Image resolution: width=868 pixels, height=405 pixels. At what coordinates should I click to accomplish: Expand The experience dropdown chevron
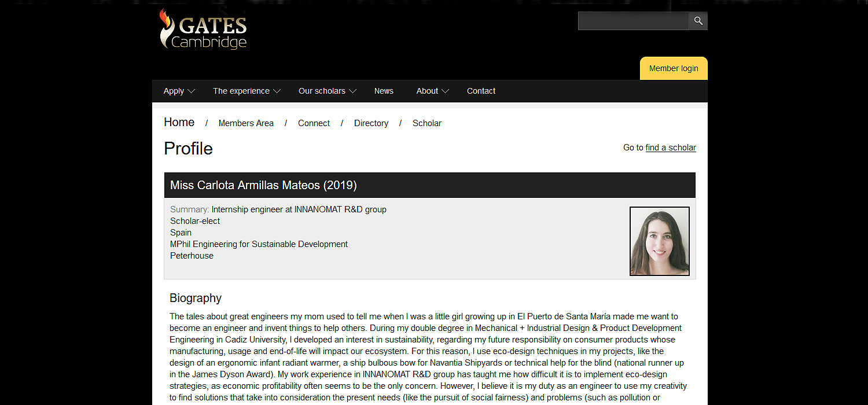[x=277, y=91]
